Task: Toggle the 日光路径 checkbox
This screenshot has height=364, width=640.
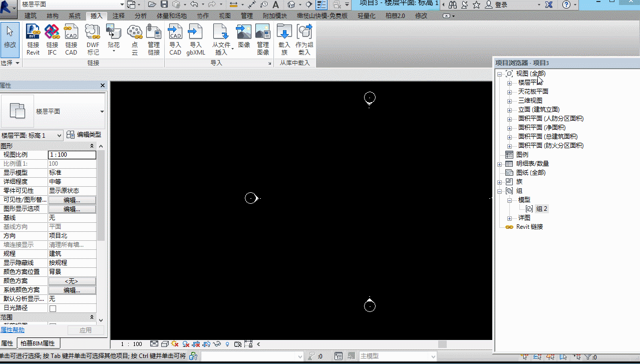Action: click(x=53, y=308)
